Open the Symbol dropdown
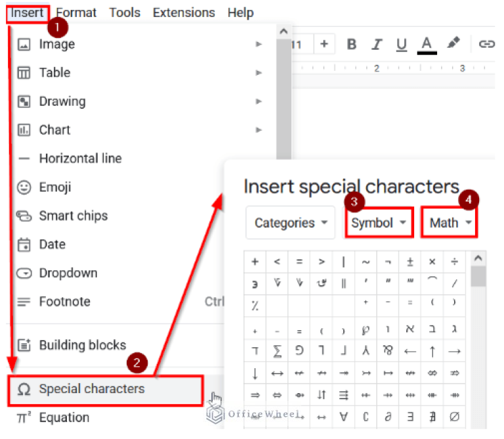The image size is (504, 439). pyautogui.click(x=379, y=223)
